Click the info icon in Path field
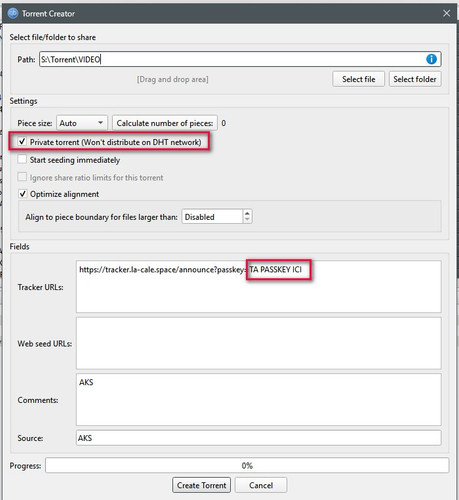 tap(431, 59)
